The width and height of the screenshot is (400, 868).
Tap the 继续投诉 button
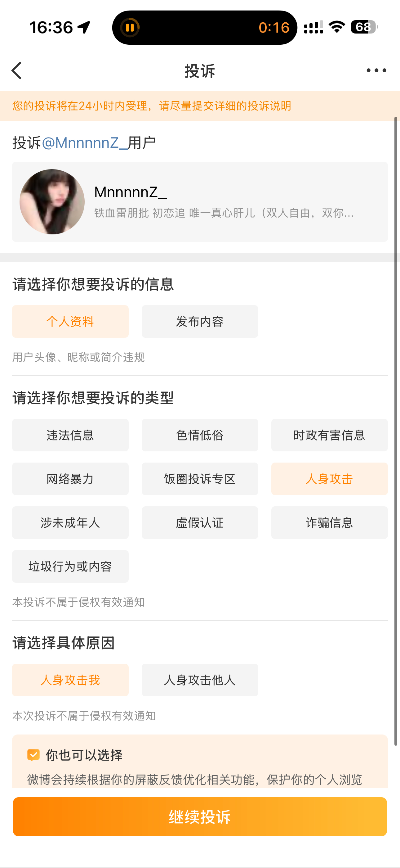click(x=200, y=817)
